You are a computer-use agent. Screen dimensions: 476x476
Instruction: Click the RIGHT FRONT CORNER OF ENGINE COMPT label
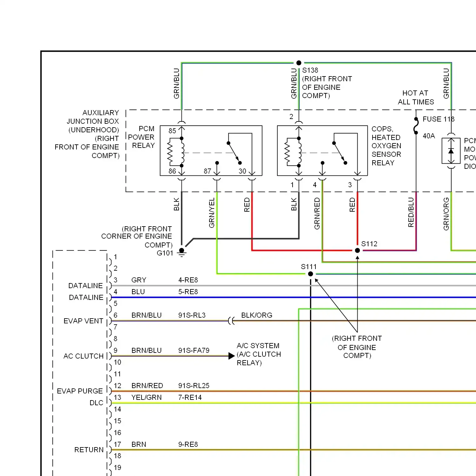pos(136,237)
